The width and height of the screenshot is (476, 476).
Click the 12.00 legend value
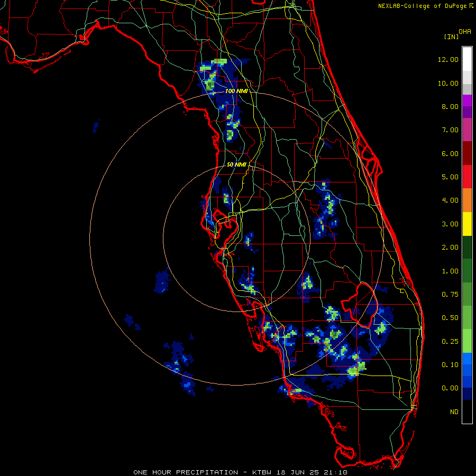click(448, 59)
